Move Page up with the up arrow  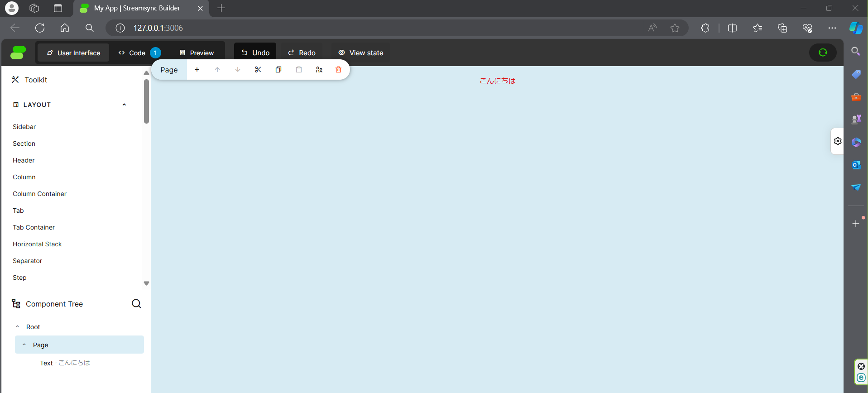217,70
